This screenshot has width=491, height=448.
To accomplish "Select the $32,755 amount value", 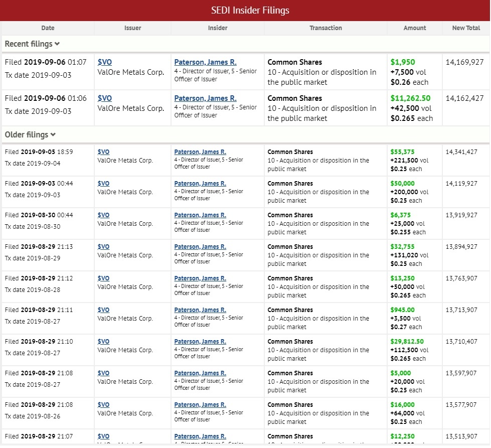I will click(402, 247).
